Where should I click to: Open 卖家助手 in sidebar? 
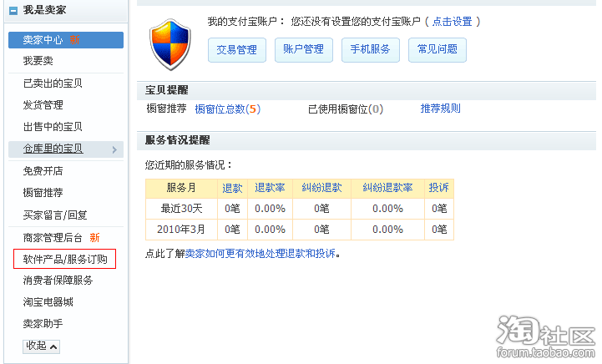(x=43, y=324)
